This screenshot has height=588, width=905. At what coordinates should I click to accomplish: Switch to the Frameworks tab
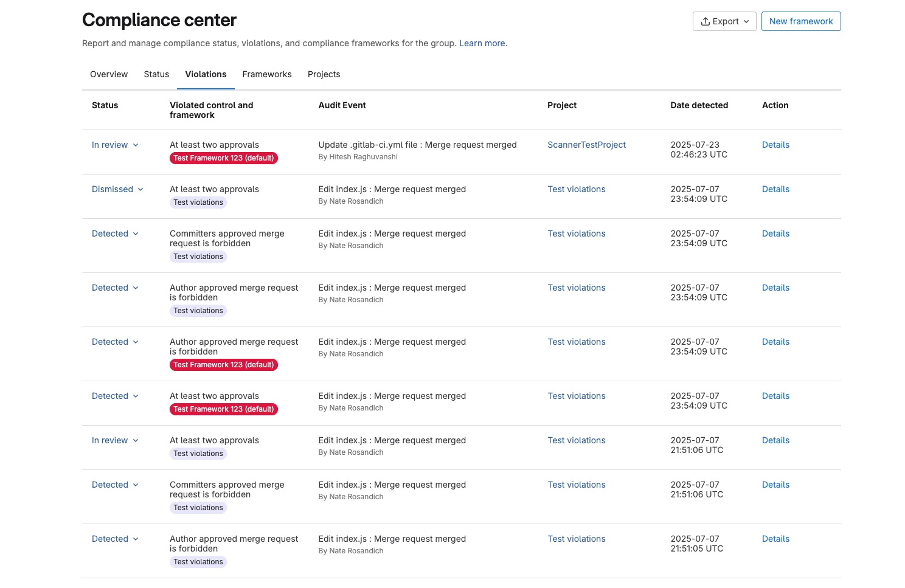pyautogui.click(x=266, y=74)
